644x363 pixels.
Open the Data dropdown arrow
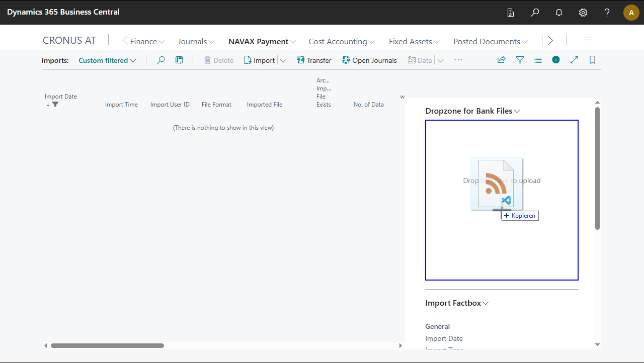click(440, 60)
